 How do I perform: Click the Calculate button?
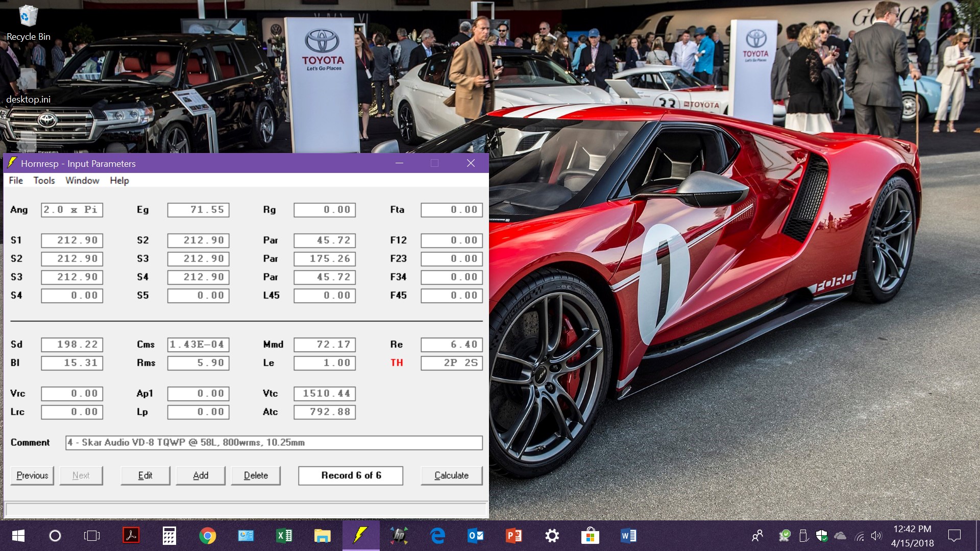coord(452,475)
